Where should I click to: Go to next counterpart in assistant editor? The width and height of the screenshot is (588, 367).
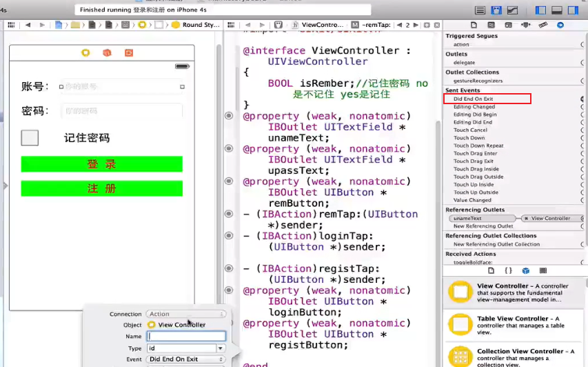click(x=416, y=25)
